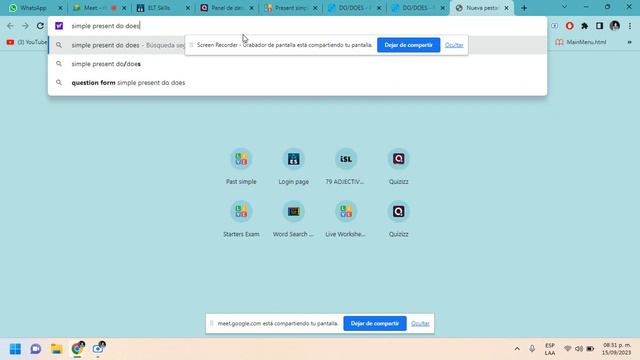Open the Word Search shortcut
640x360 pixels.
click(293, 219)
